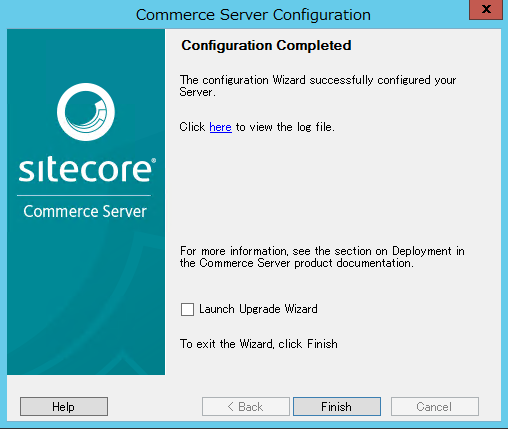Click the Commerce Server text under logo
This screenshot has width=508, height=429.
pos(85,211)
